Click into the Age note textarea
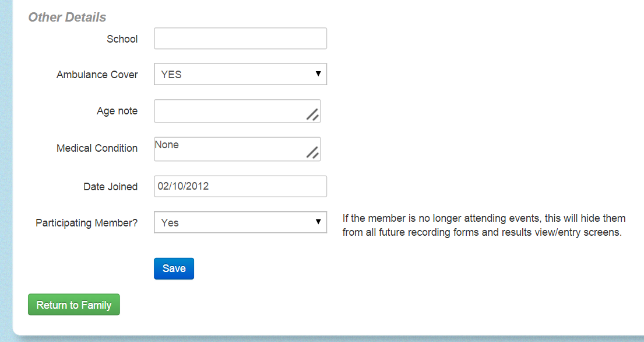 click(237, 111)
